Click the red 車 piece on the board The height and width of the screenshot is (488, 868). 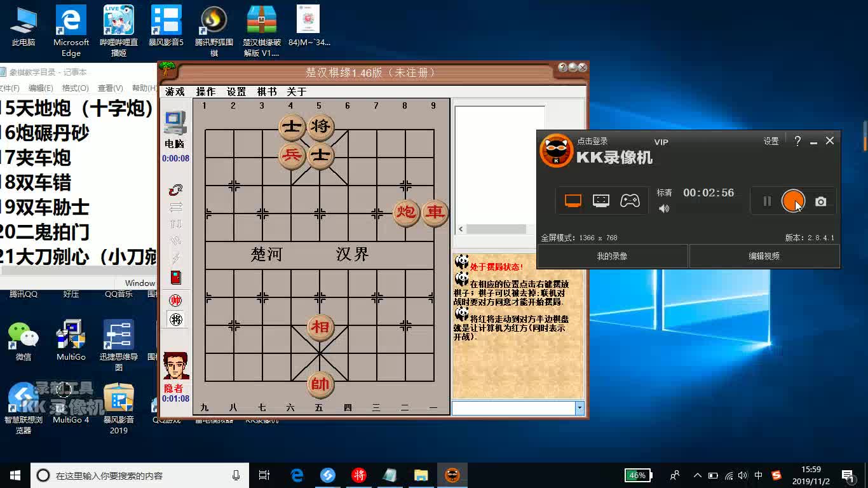(435, 212)
